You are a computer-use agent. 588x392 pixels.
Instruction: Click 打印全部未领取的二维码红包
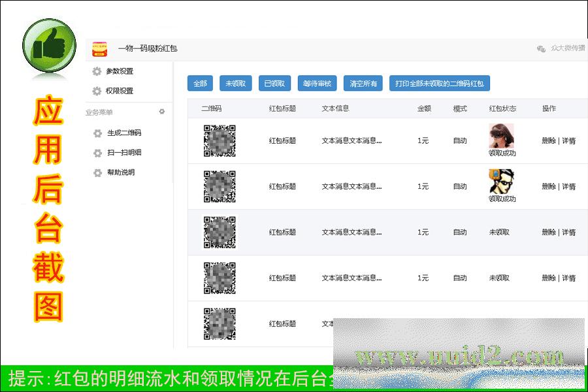click(439, 84)
